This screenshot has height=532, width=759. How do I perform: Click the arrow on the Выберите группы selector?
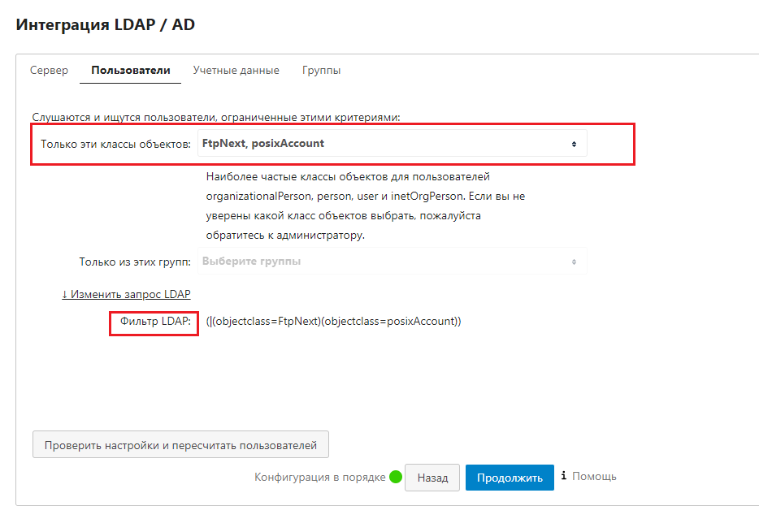click(574, 262)
